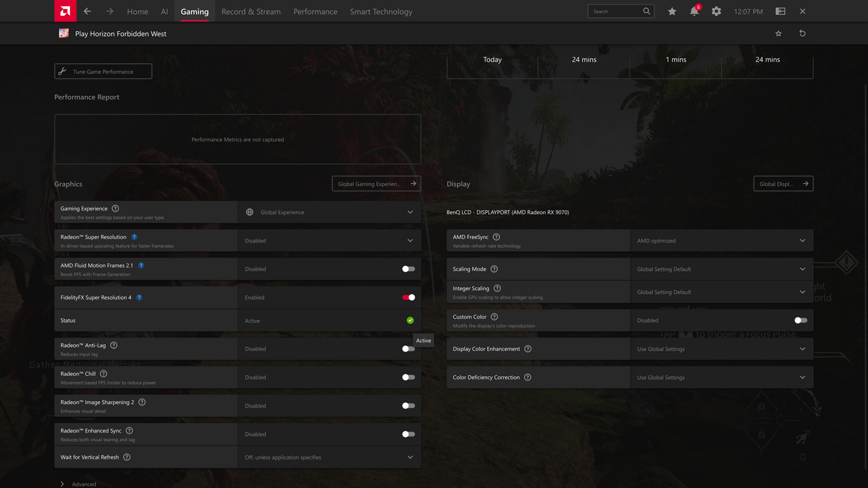Open help for Gaming Experience
The height and width of the screenshot is (488, 868).
(x=115, y=208)
